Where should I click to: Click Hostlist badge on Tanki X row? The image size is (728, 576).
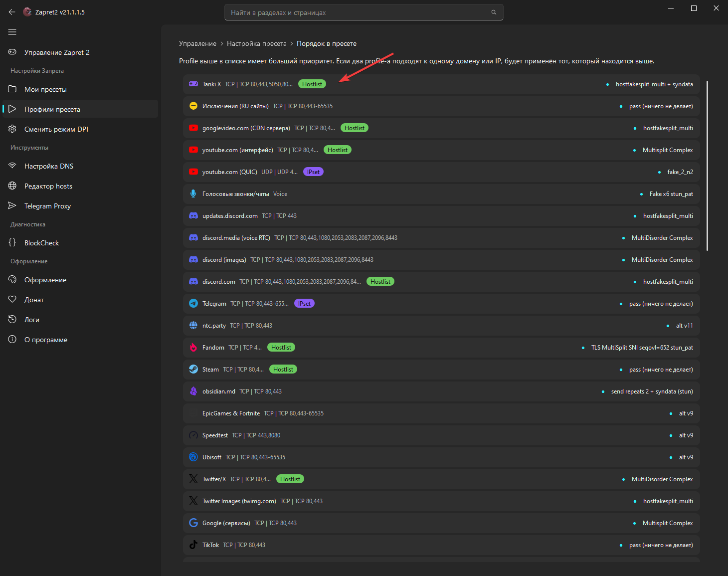(x=312, y=84)
